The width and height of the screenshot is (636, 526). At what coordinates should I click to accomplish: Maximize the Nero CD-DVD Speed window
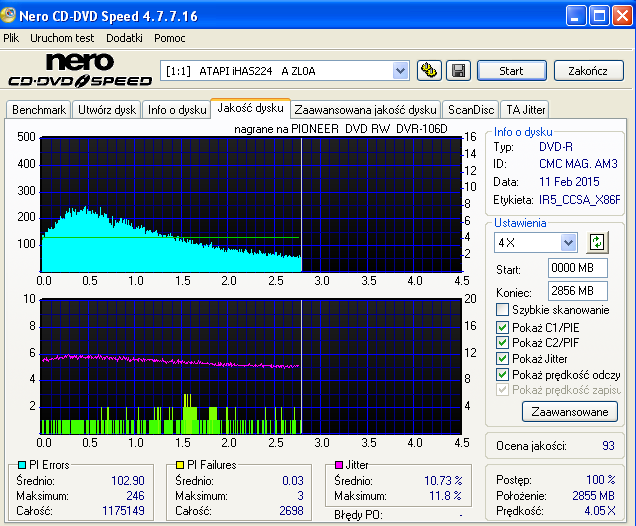pos(599,16)
